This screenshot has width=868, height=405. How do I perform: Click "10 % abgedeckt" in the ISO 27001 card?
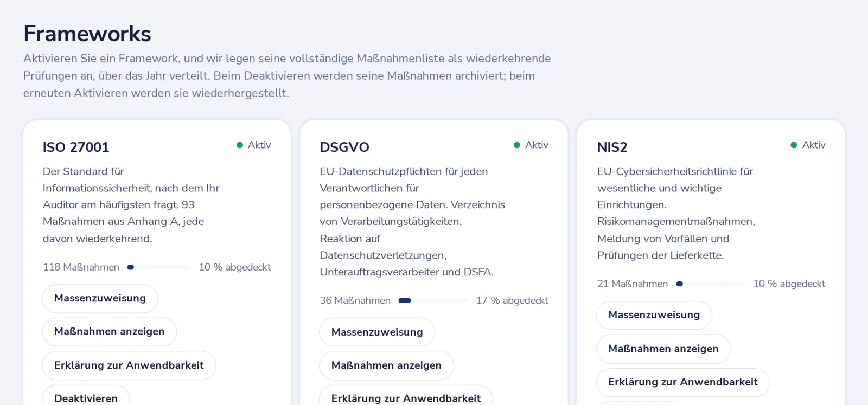[x=235, y=267]
